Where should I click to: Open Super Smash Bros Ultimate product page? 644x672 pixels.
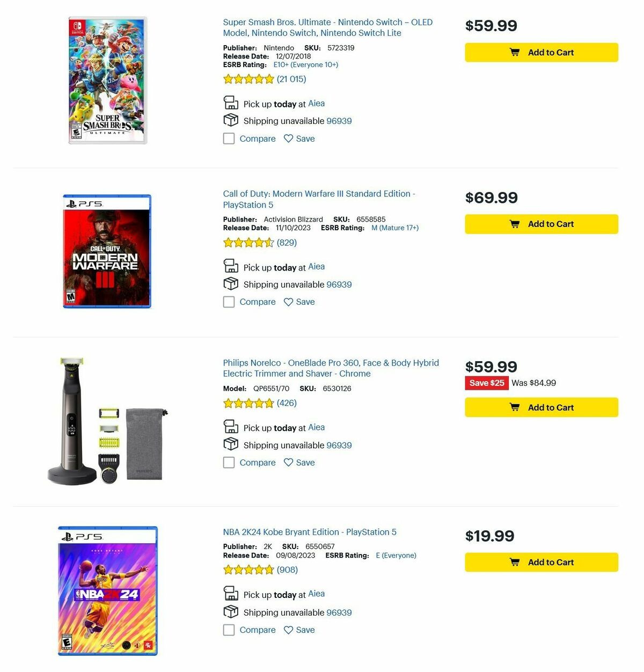(328, 27)
